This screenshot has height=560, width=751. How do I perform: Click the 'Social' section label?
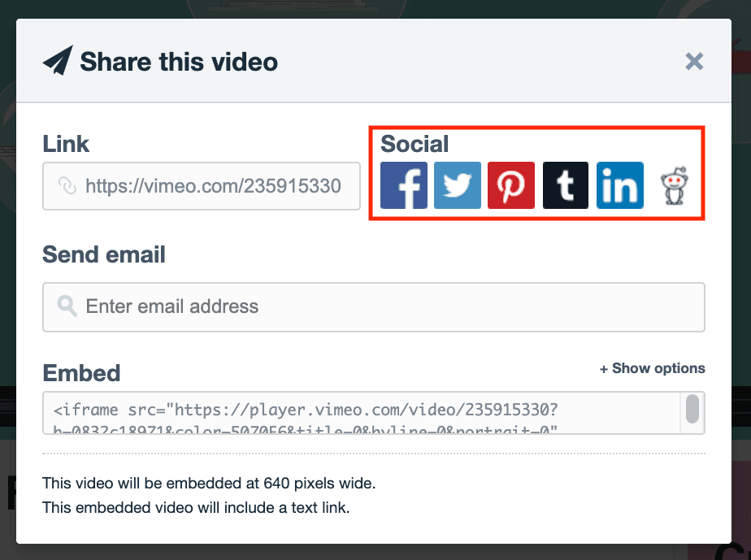tap(415, 144)
